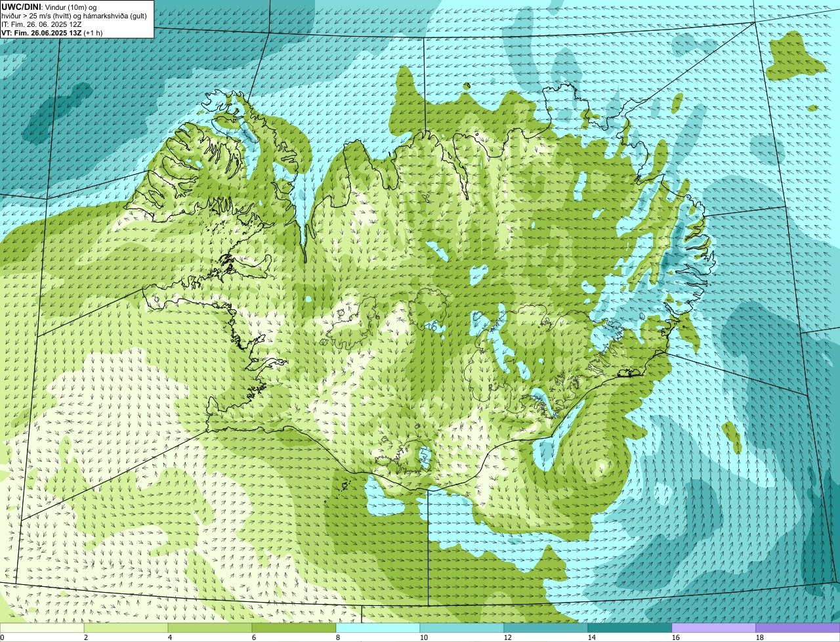Click the "UWC/DINI" model name heading
Screen dimensions: 840x642
tap(21, 7)
